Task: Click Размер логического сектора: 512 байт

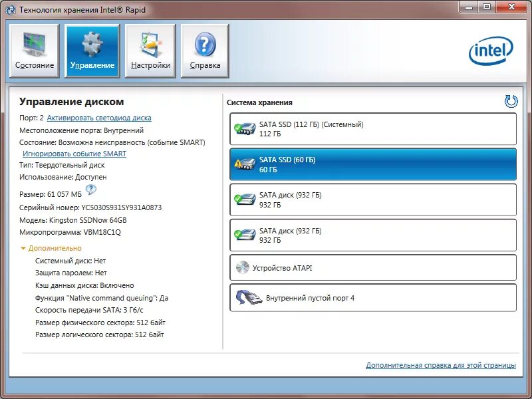Action: pos(99,335)
